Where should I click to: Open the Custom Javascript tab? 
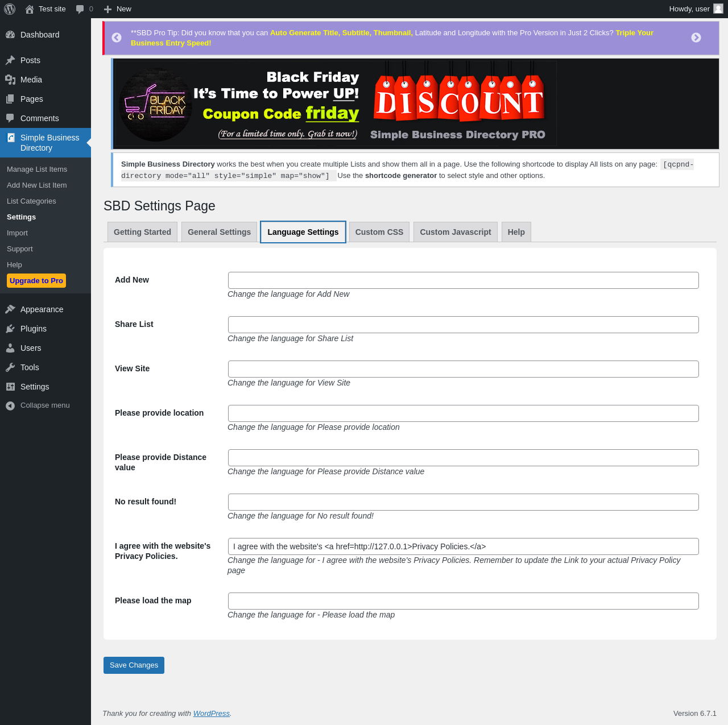456,232
